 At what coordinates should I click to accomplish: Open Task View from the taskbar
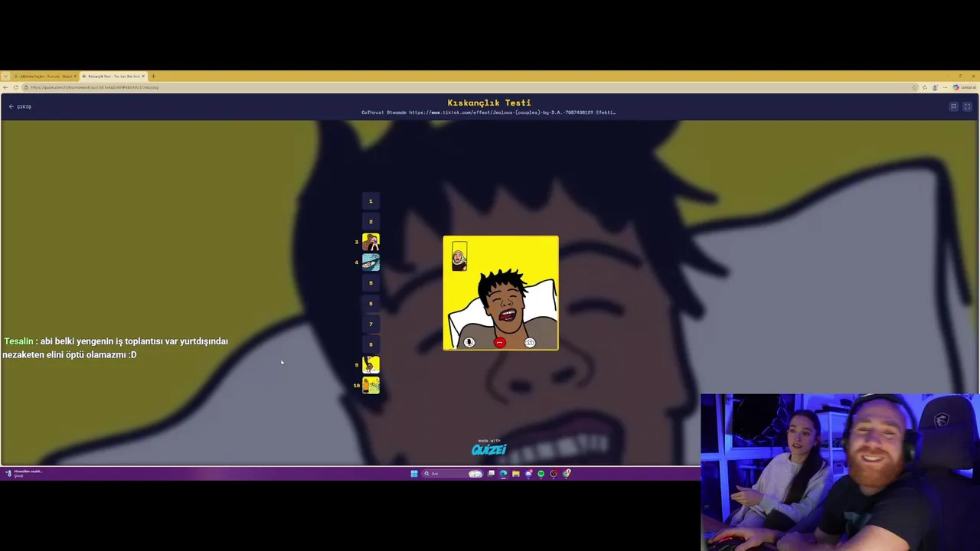click(x=491, y=474)
